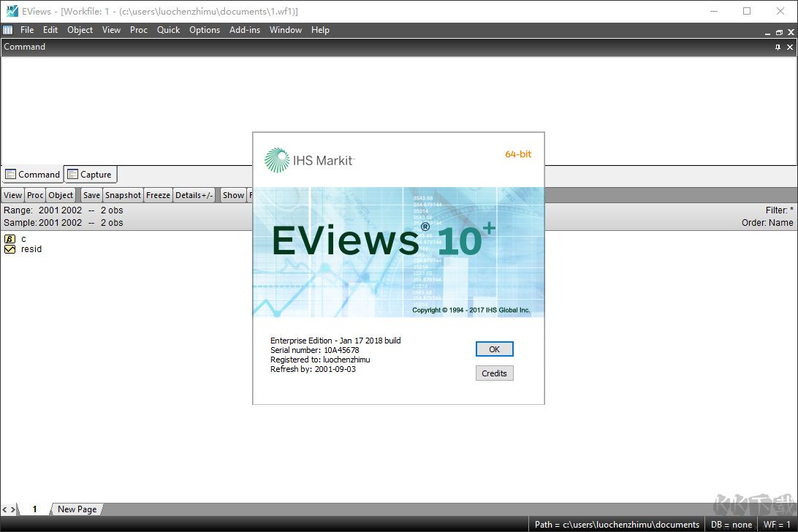Open the Proc menu
798x532 pixels.
pyautogui.click(x=138, y=30)
